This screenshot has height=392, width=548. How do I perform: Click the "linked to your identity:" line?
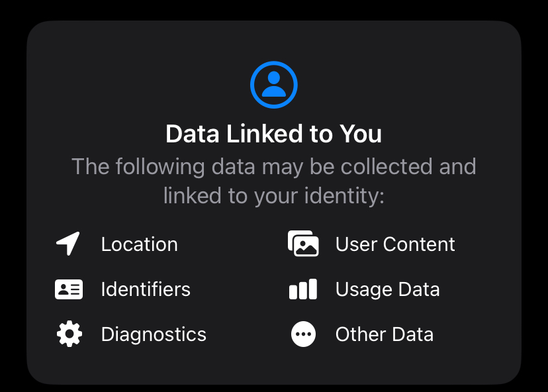tap(274, 196)
